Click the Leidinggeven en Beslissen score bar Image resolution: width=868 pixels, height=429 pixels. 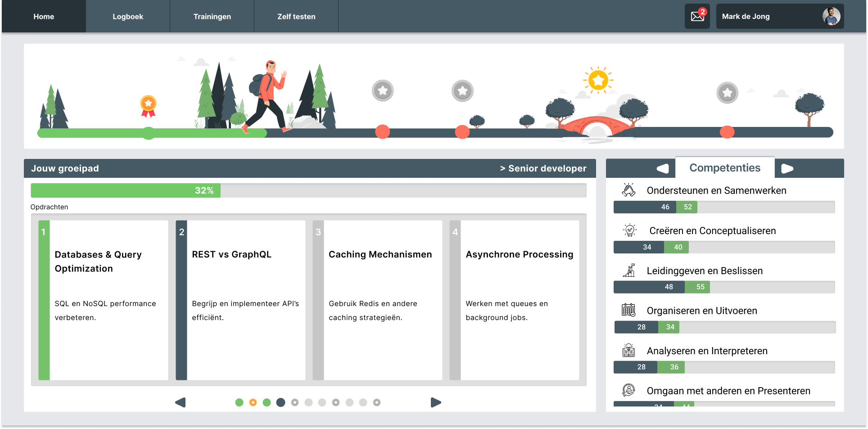724,287
